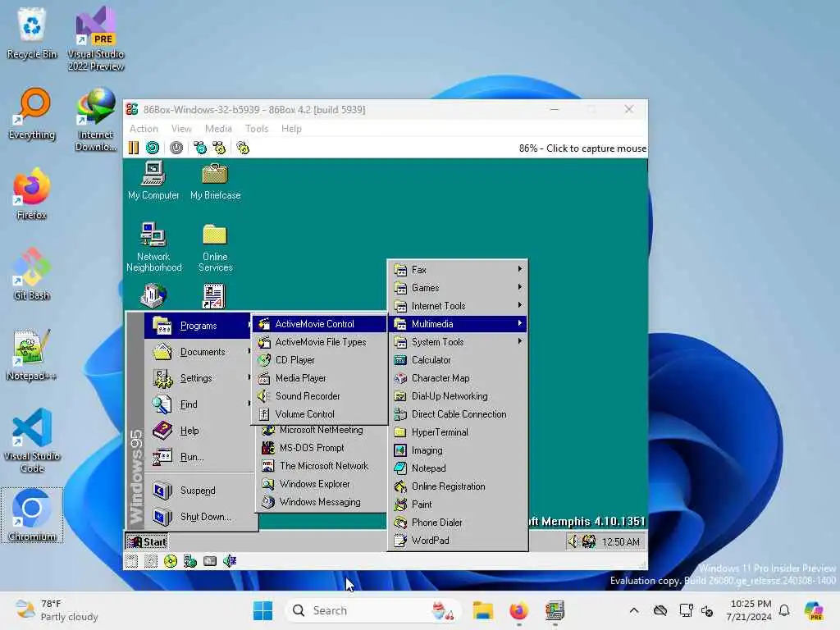Open Direct Cable Connection

click(458, 414)
